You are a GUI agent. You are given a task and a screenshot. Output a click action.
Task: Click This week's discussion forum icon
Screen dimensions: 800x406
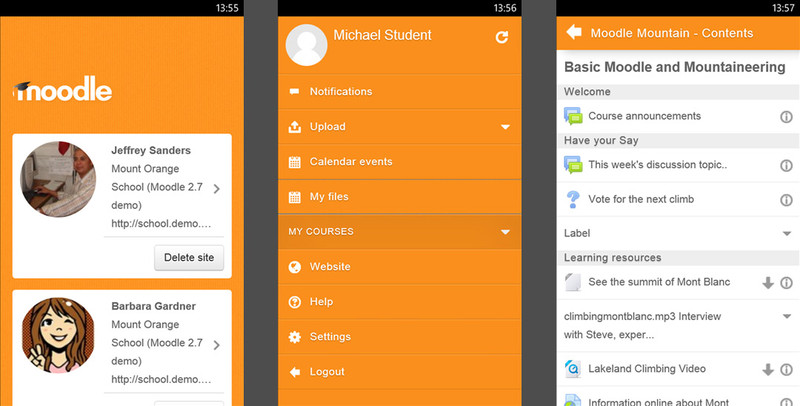pyautogui.click(x=573, y=165)
